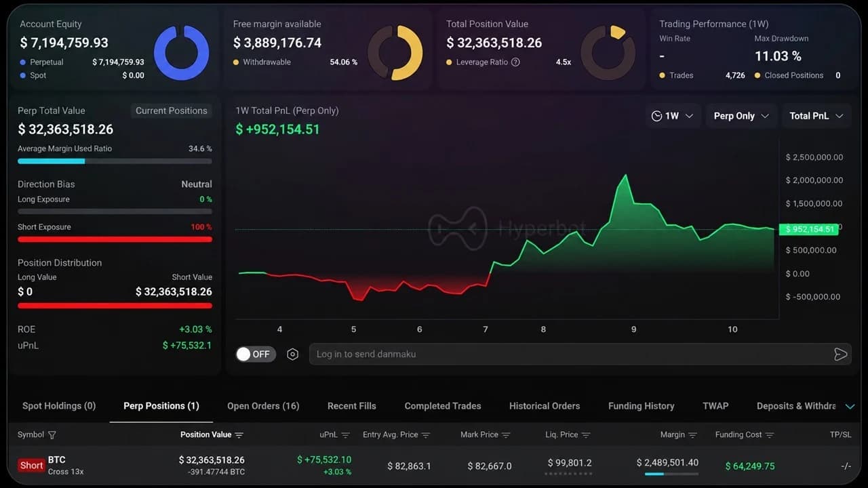The image size is (868, 488).
Task: Click the $ 2,489,501.40 margin value
Action: tap(667, 463)
